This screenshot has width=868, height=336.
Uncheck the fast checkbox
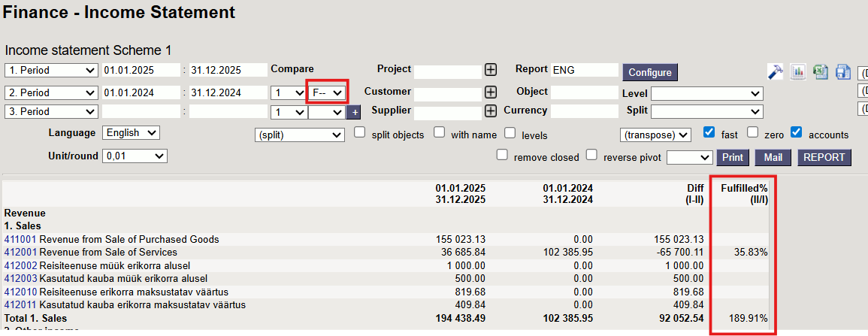pos(709,133)
